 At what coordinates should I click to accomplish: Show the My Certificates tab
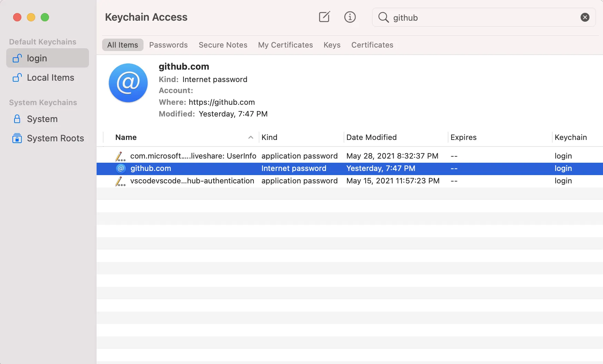click(x=285, y=45)
